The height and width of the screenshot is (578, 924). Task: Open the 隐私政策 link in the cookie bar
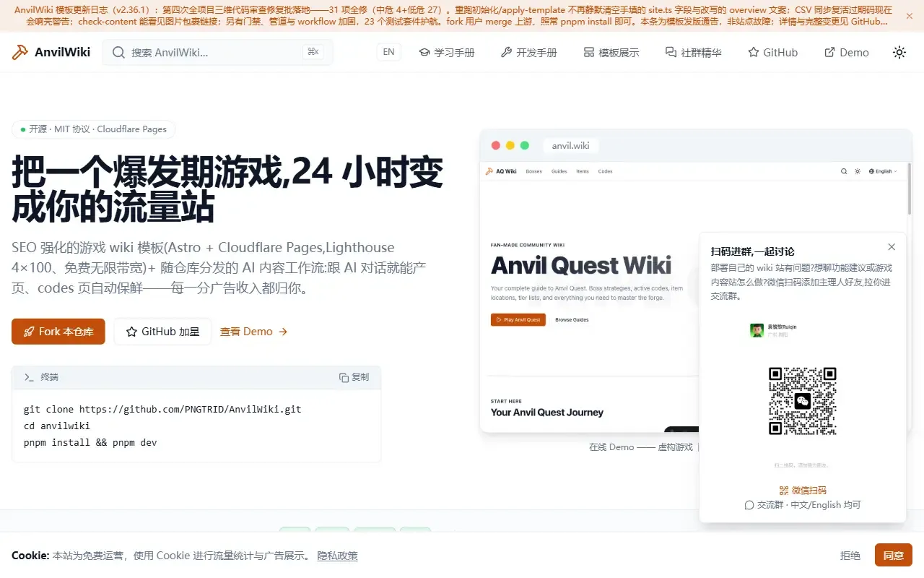pos(338,556)
